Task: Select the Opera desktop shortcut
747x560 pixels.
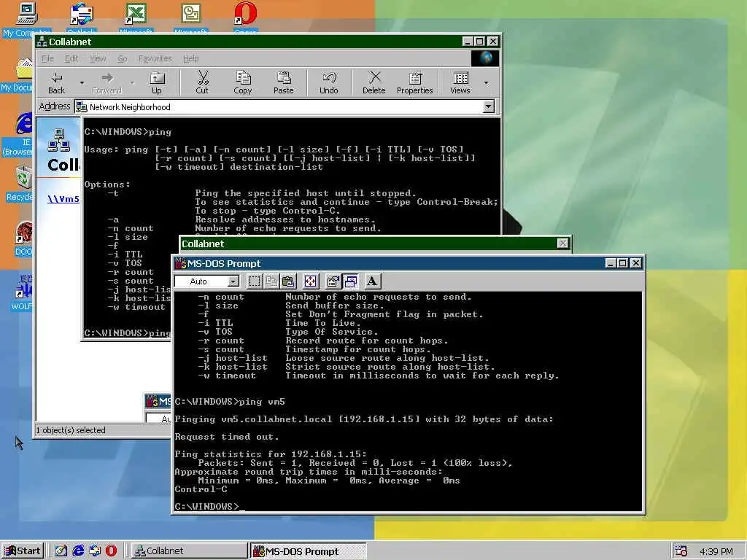Action: (x=245, y=18)
